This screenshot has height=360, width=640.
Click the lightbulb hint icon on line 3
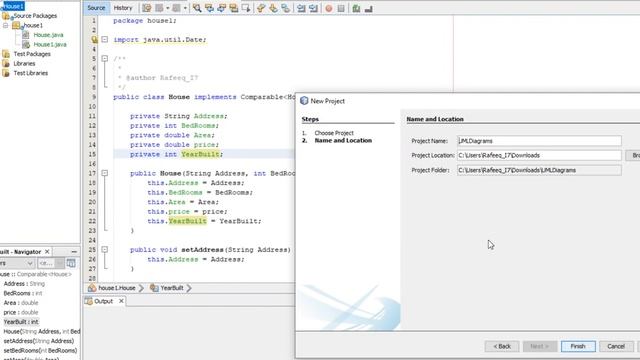tap(94, 40)
